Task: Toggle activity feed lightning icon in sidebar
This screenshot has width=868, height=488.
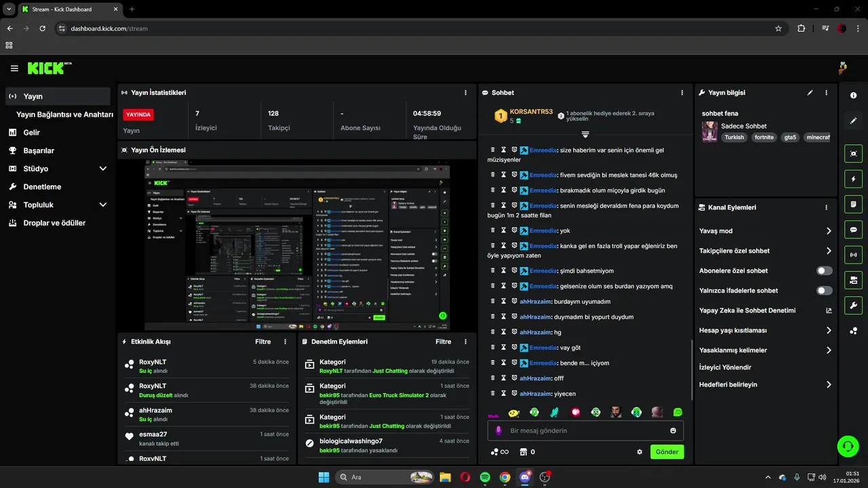Action: 853,179
